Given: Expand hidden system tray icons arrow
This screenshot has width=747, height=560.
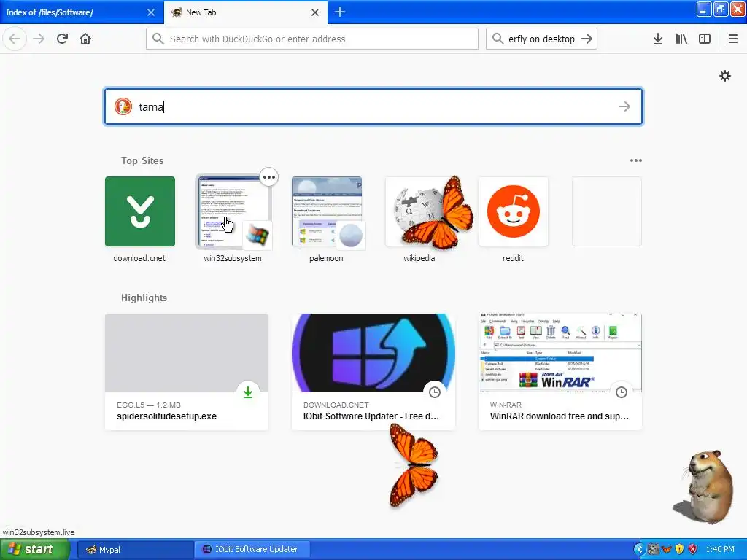Looking at the screenshot, I should pyautogui.click(x=639, y=550).
